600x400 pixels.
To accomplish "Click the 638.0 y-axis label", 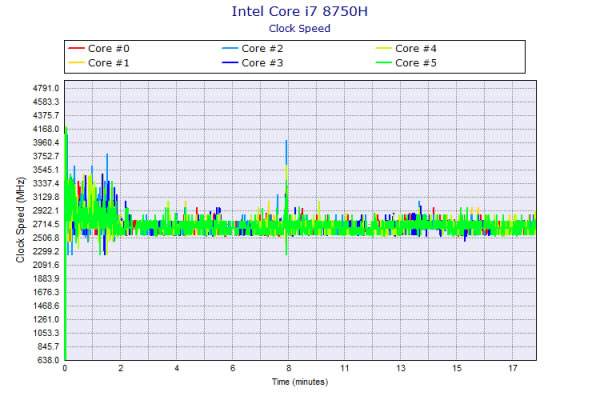I will click(48, 360).
